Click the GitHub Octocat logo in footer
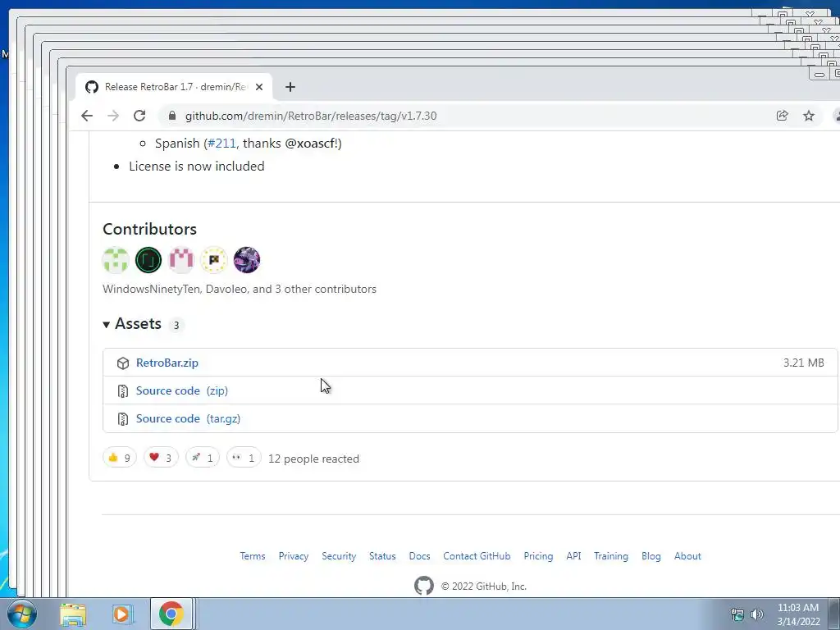This screenshot has height=630, width=840. pos(424,586)
